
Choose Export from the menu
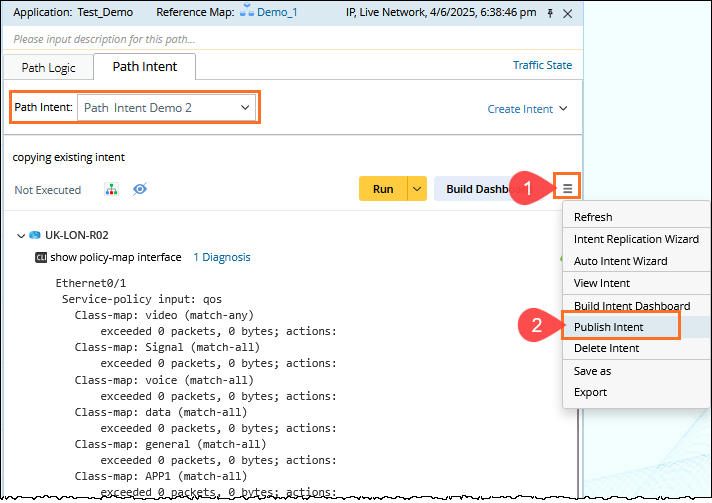(x=590, y=392)
